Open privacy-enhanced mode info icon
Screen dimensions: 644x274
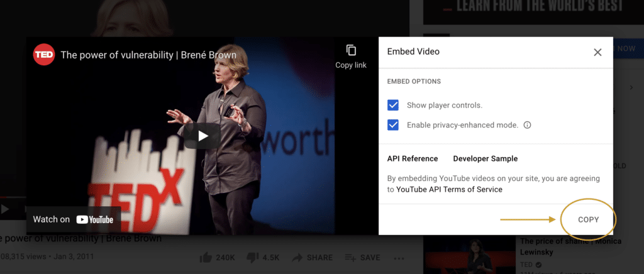[x=528, y=124]
